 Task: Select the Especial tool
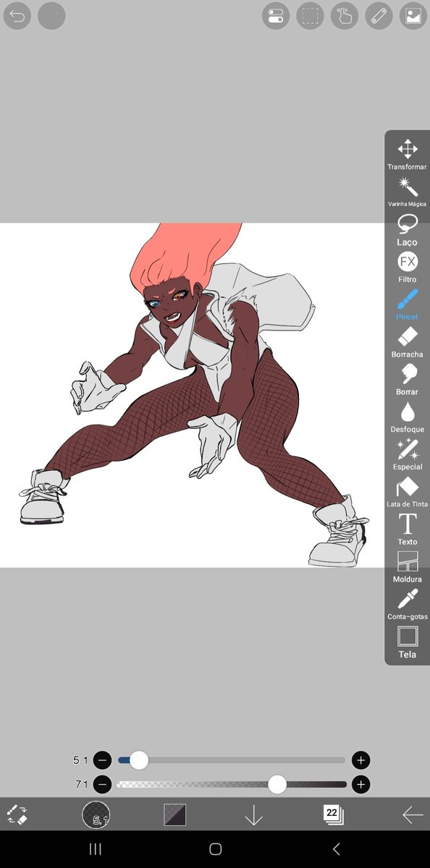point(407,455)
